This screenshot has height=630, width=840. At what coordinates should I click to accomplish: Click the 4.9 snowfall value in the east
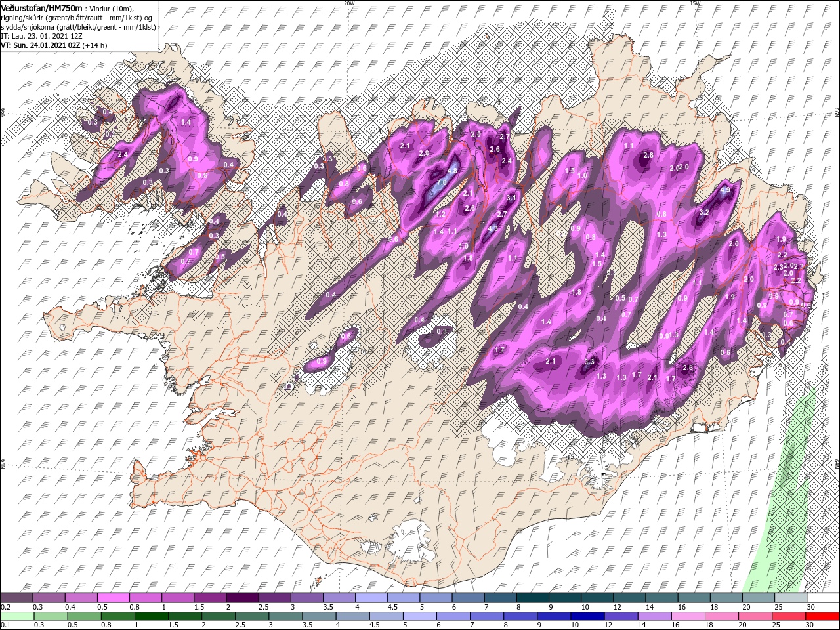(x=725, y=190)
